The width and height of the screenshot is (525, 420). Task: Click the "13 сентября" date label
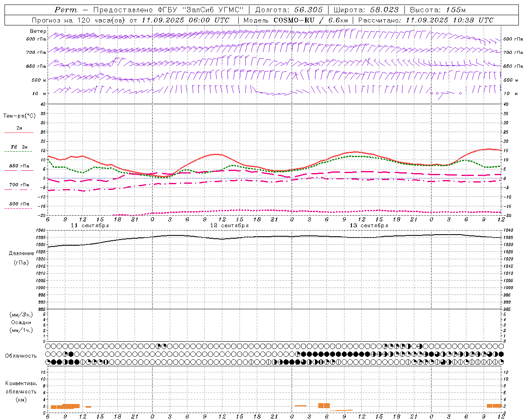coord(369,226)
